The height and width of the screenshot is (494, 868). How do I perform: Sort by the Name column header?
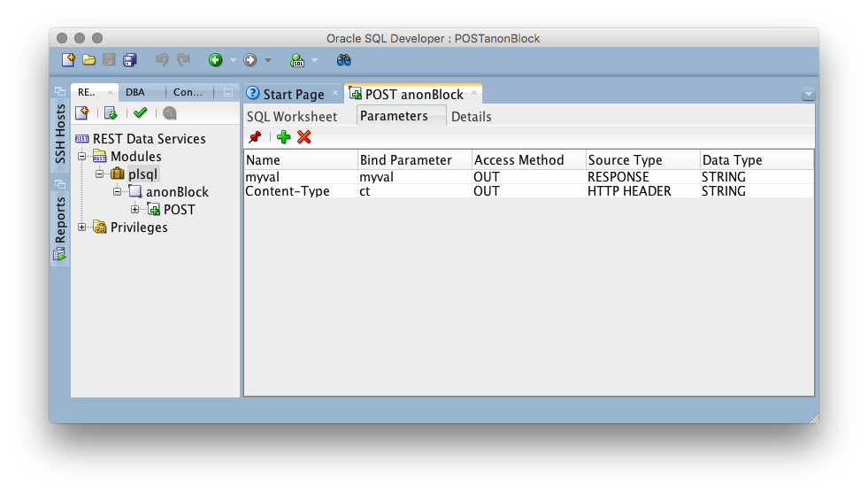click(x=301, y=160)
